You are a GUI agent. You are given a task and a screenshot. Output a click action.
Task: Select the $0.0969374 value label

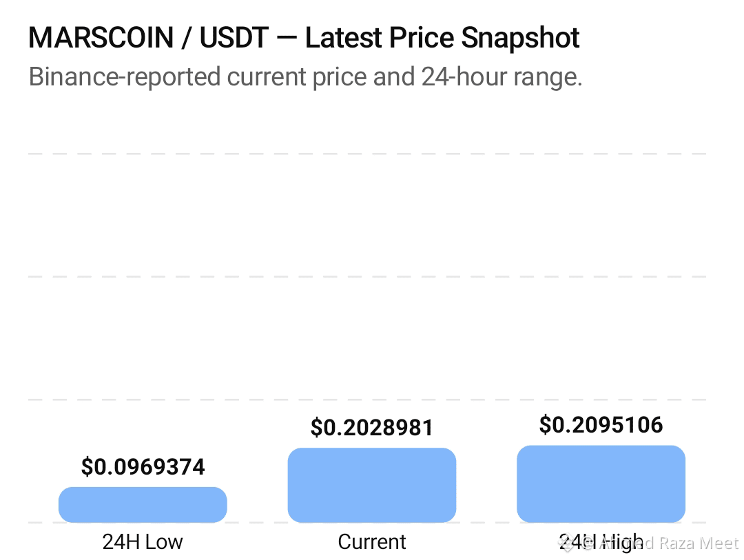click(143, 466)
